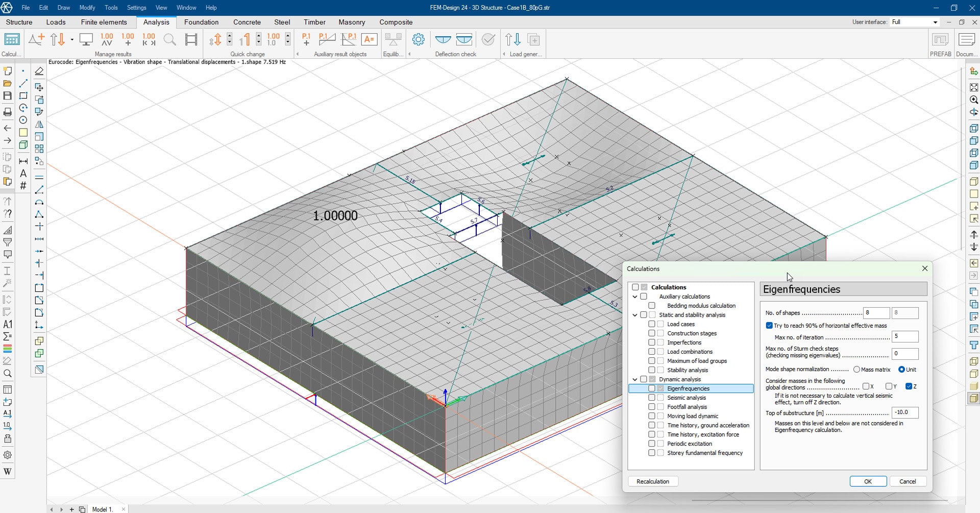The image size is (980, 513).
Task: Click the PREFAB icon
Action: coord(940,40)
